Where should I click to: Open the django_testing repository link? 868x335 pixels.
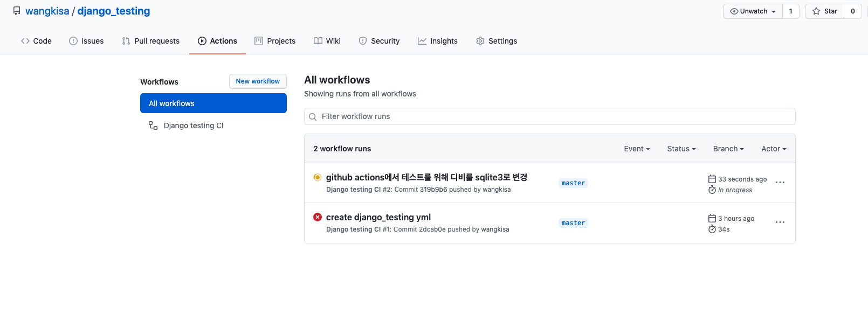[114, 11]
